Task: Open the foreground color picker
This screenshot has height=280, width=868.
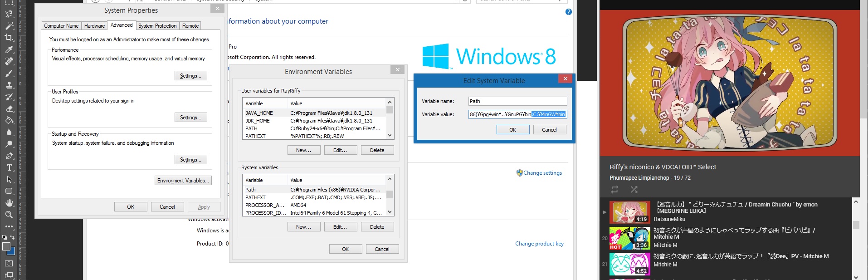Action: tap(6, 246)
